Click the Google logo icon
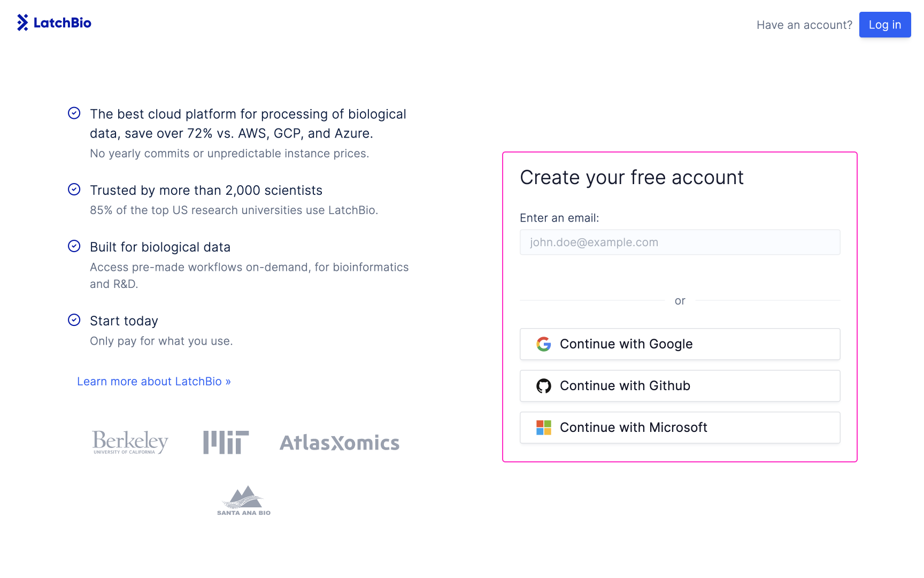924x578 pixels. click(x=544, y=344)
